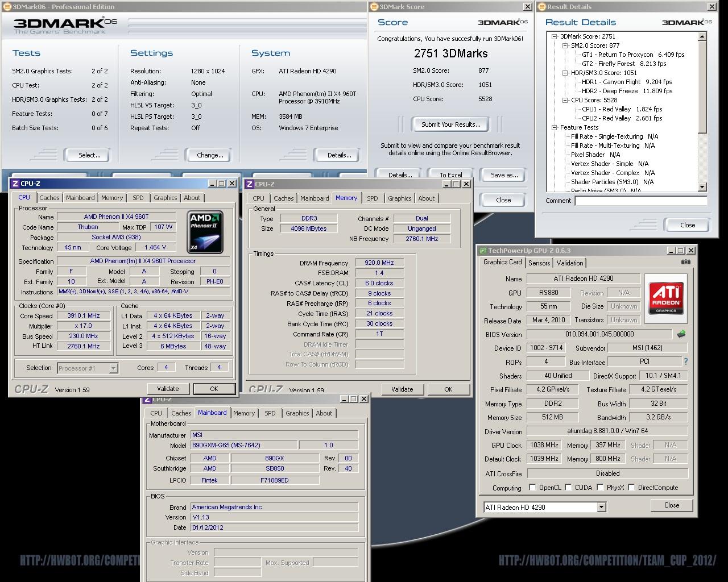Open the Processor #1 selection dropdown
The image size is (728, 582).
[113, 368]
